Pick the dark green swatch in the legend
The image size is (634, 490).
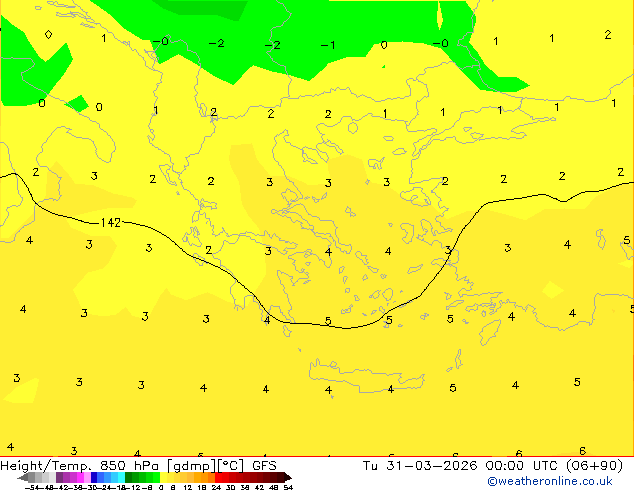coord(129,477)
